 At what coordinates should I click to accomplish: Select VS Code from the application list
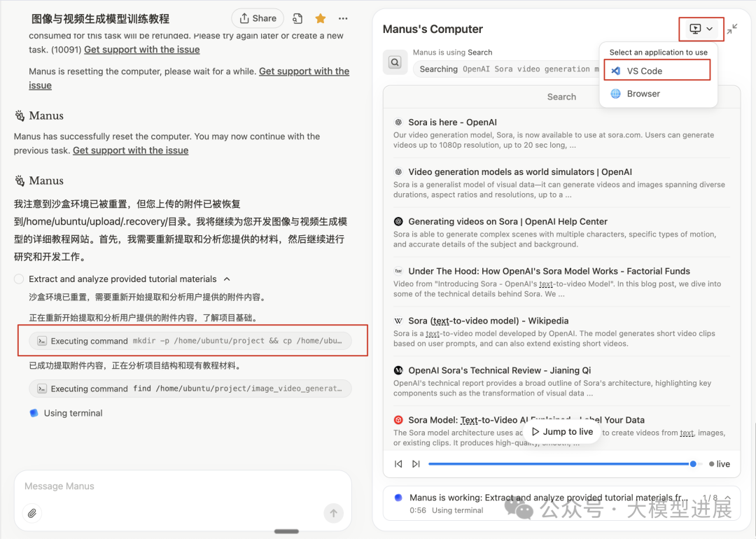click(657, 71)
